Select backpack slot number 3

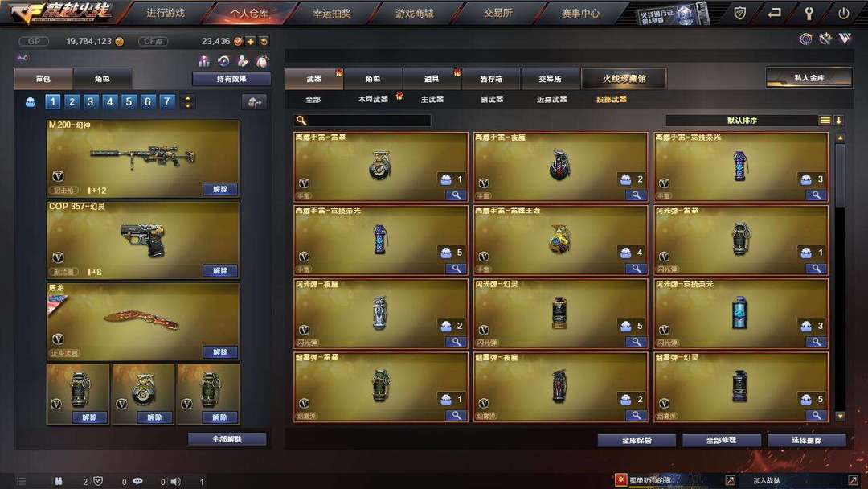pyautogui.click(x=90, y=101)
